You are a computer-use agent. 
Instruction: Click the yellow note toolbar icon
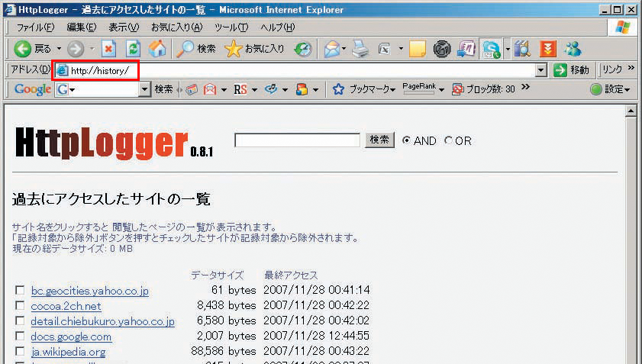(418, 49)
